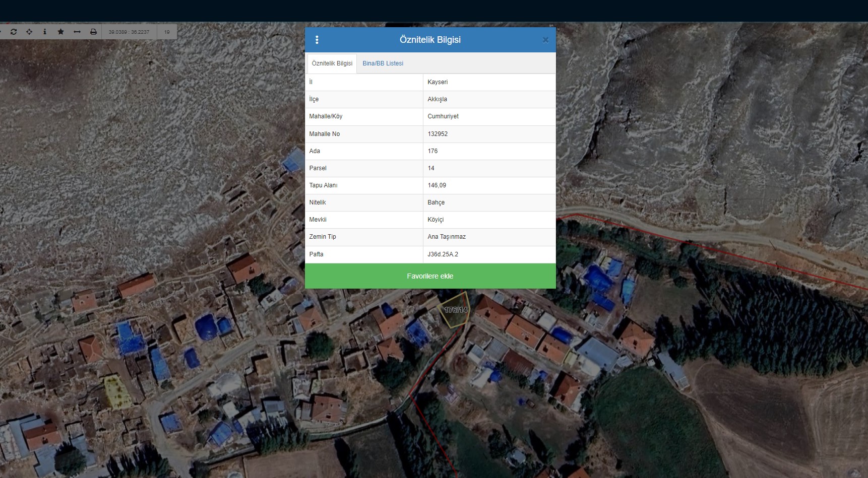868x478 pixels.
Task: Switch to the Bina/BB Listesi tab
Action: (383, 63)
